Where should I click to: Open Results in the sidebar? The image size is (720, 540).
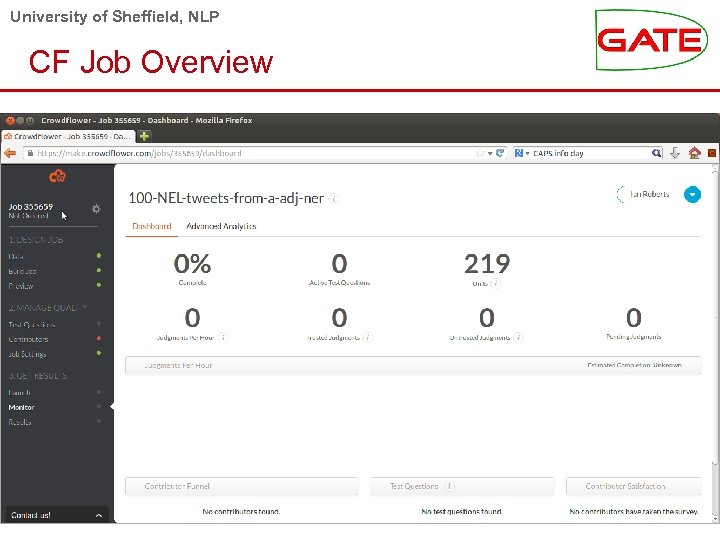pyautogui.click(x=19, y=422)
